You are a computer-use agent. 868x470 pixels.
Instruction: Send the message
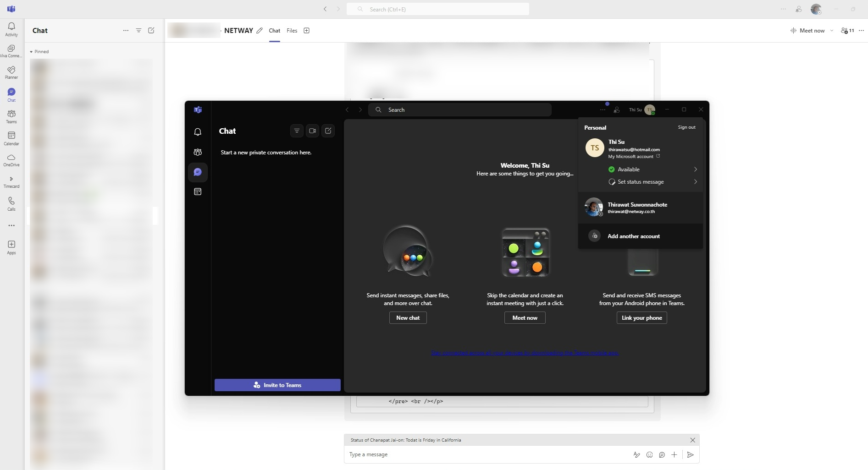pos(690,454)
